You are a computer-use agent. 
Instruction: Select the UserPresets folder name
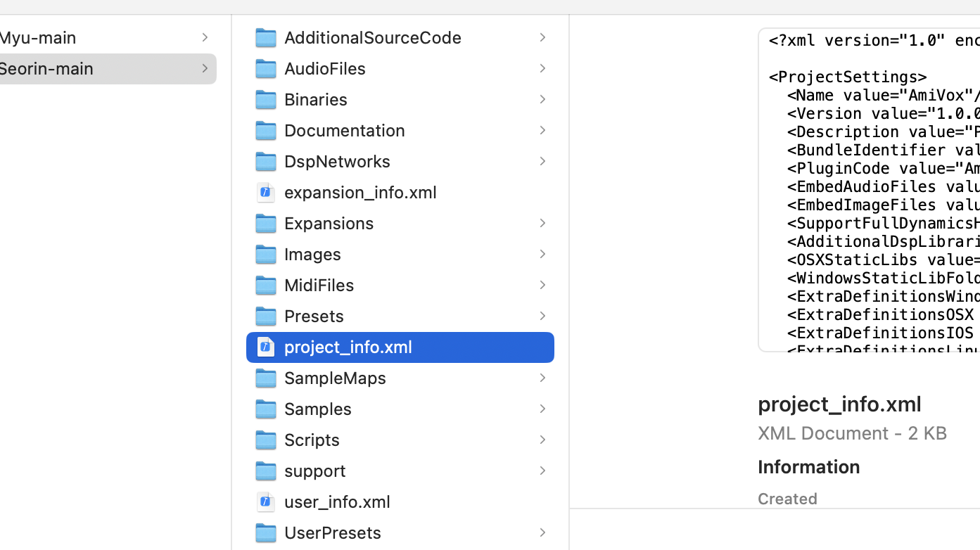click(x=333, y=532)
